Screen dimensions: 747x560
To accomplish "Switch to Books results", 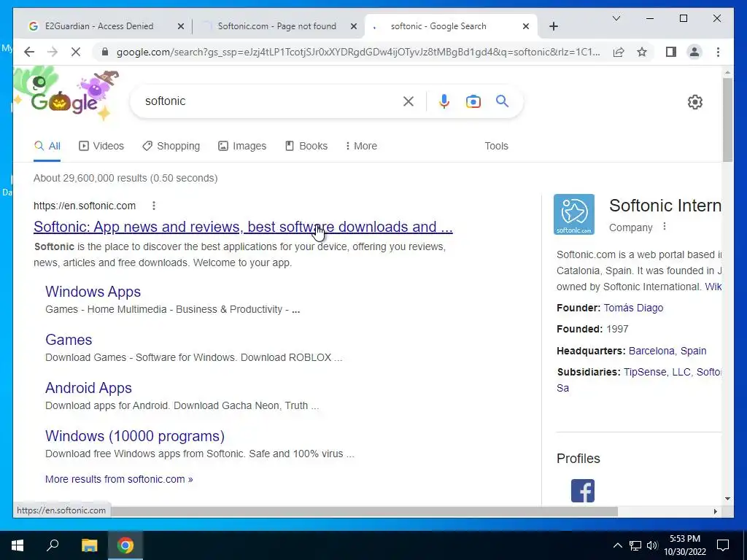I will [306, 146].
